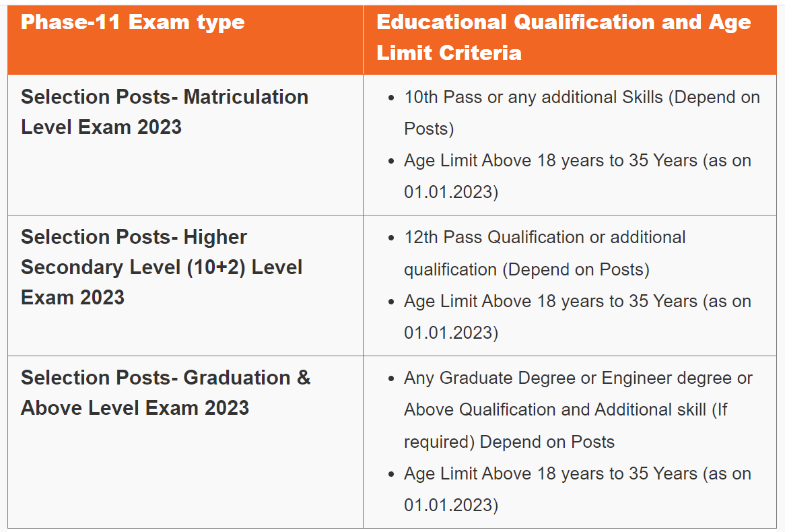Image resolution: width=785 pixels, height=532 pixels.
Task: Click the "Phase-11 Exam type" column header
Action: (133, 23)
